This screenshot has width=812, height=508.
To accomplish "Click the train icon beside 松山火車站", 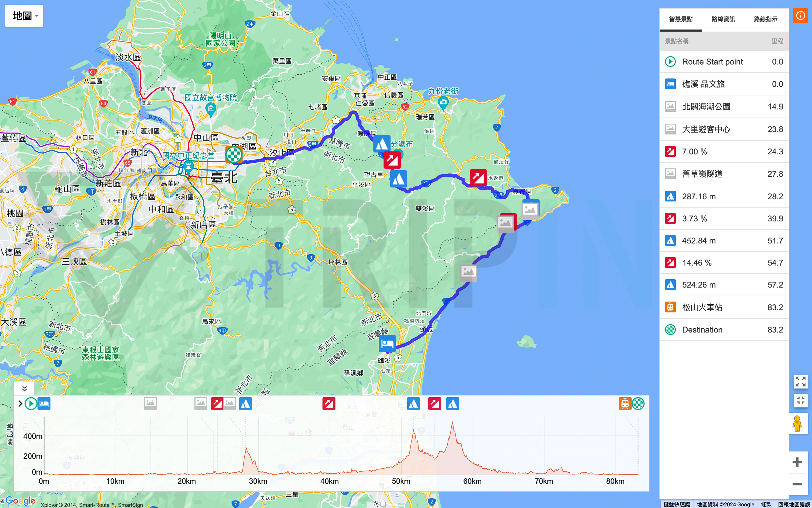I will pyautogui.click(x=670, y=307).
